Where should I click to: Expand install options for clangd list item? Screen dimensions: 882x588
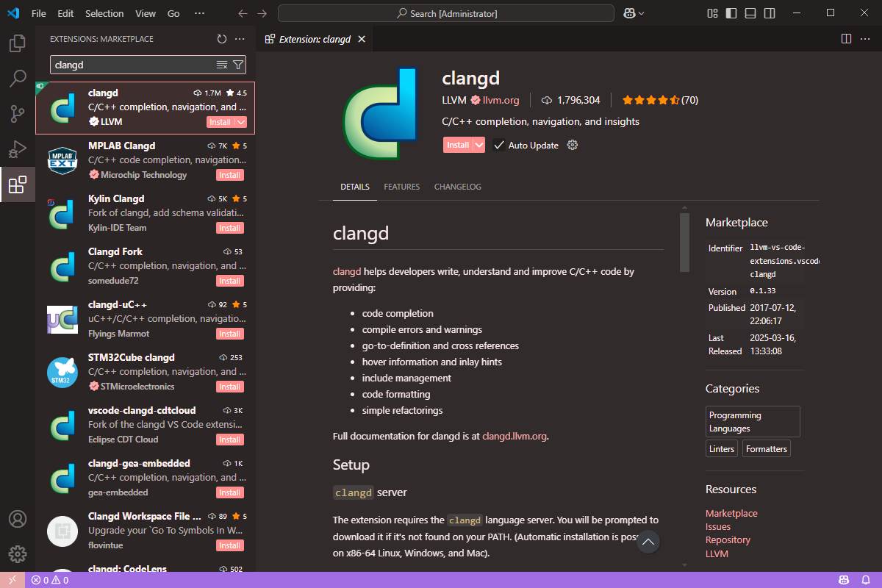241,122
